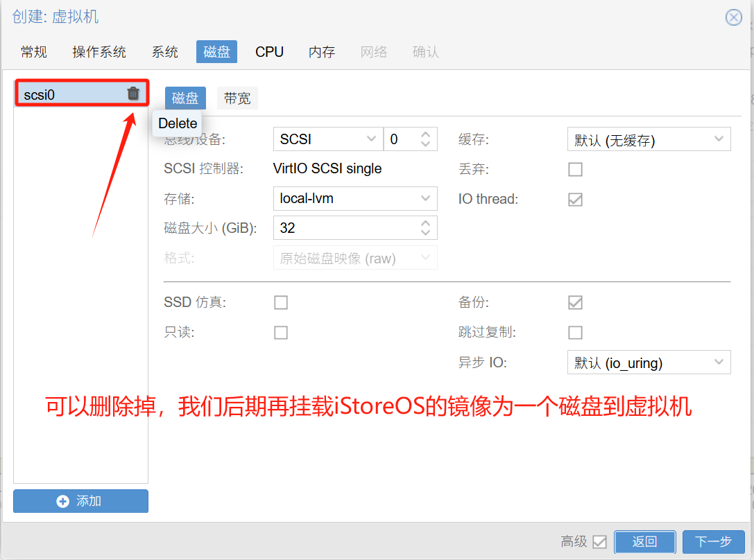Uncheck the 高级 advanced option

tap(601, 542)
